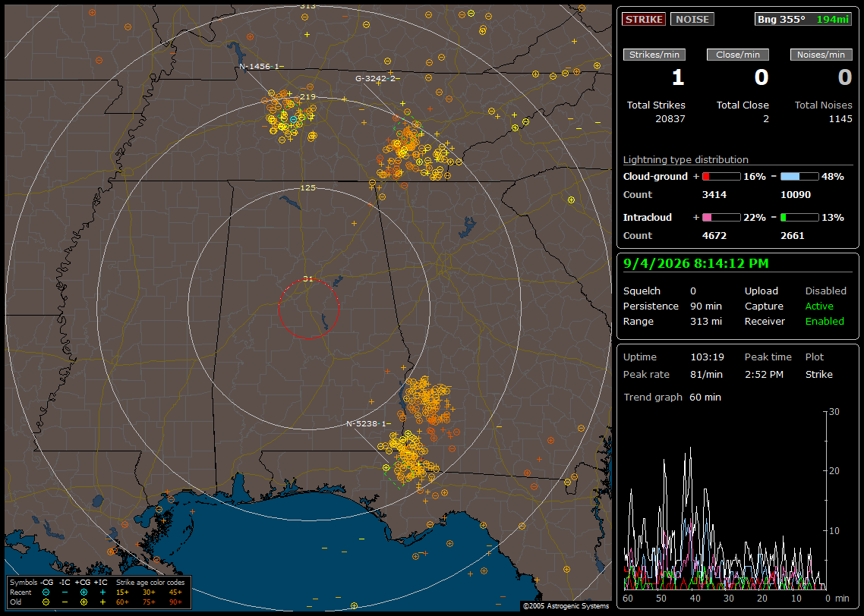Viewport: 864px width, 616px height.
Task: Click the 219 range ring label
Action: pyautogui.click(x=308, y=97)
